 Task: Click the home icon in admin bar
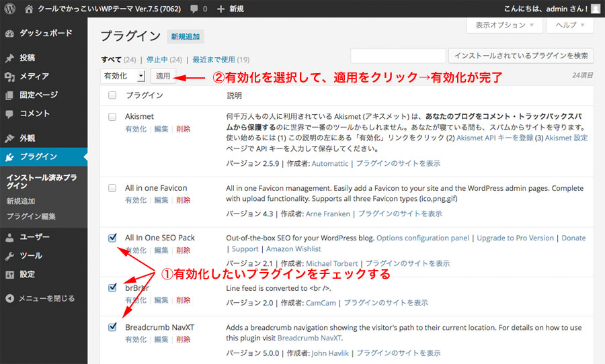29,9
